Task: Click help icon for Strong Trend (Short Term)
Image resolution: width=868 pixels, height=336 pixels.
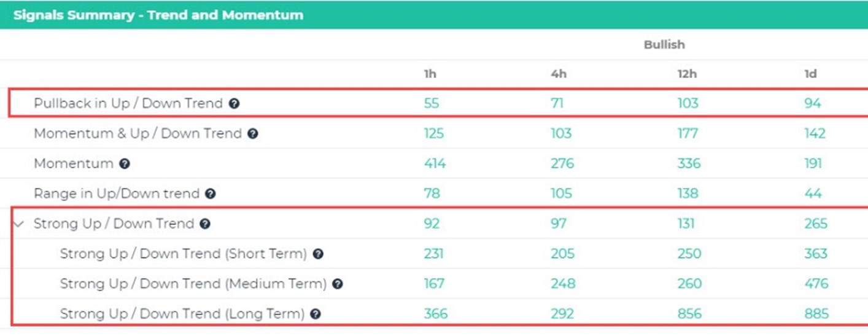Action: click(317, 254)
